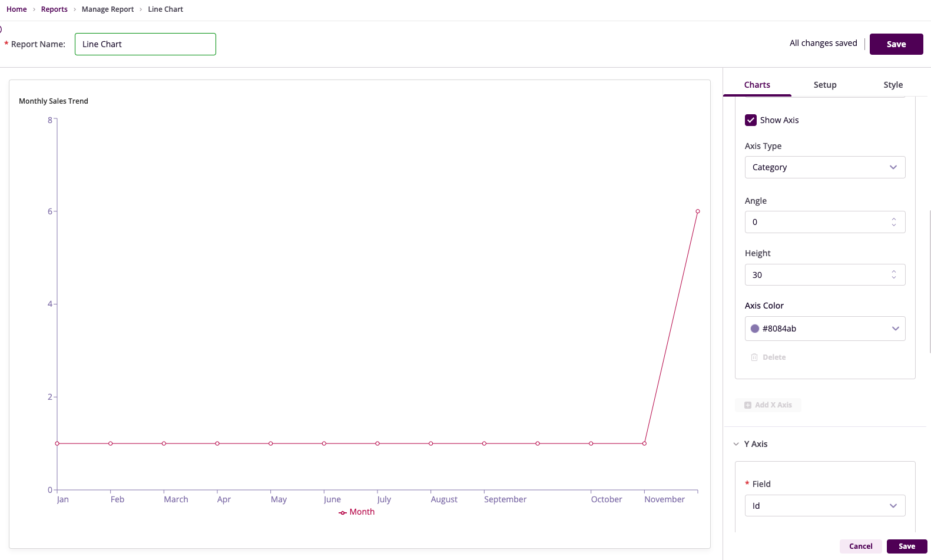Open Manage Report breadcrumb
The image size is (931, 560).
pos(108,9)
